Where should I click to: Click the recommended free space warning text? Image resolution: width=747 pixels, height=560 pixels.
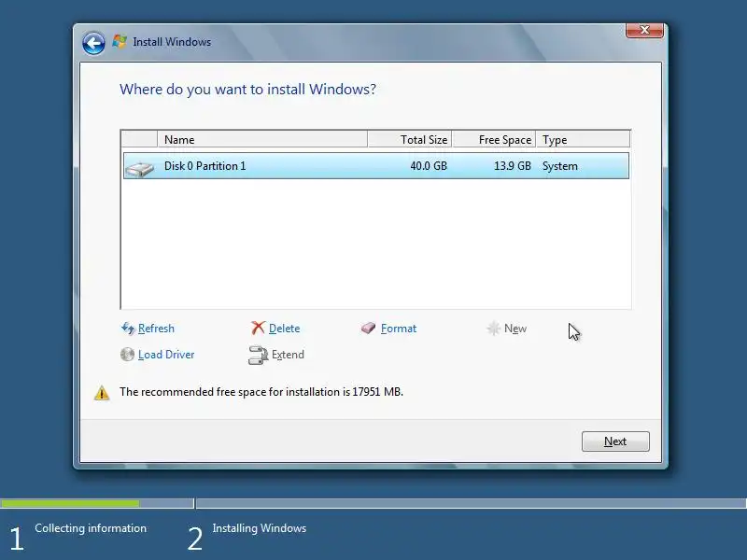pos(261,391)
